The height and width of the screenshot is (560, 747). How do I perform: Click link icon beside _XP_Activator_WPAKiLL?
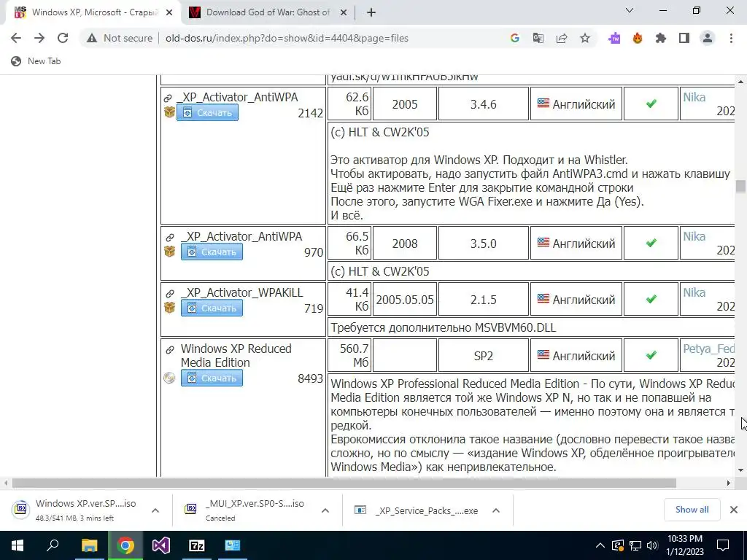[x=169, y=293]
